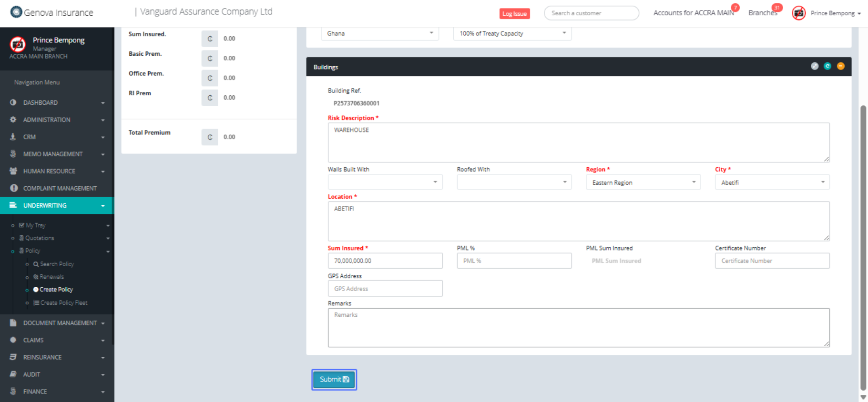This screenshot has width=868, height=402.
Task: Open Accounts for ACCRA MAIN notifications
Action: pos(693,13)
